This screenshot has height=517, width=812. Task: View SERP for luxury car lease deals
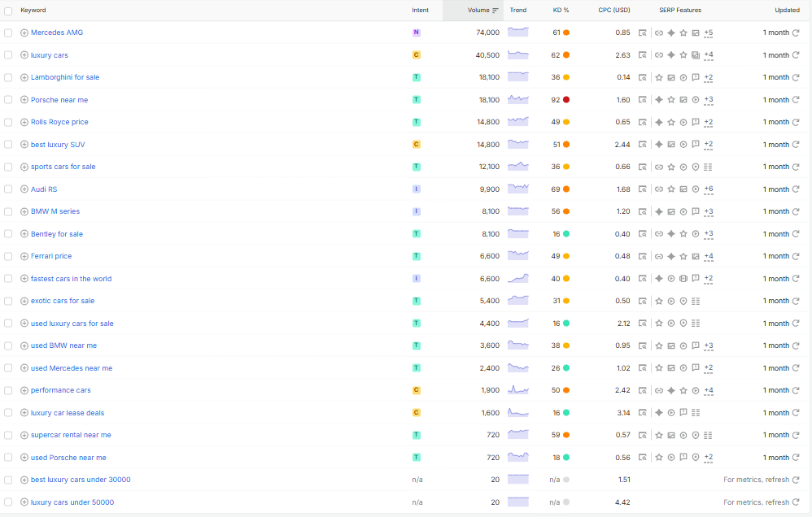(x=642, y=412)
